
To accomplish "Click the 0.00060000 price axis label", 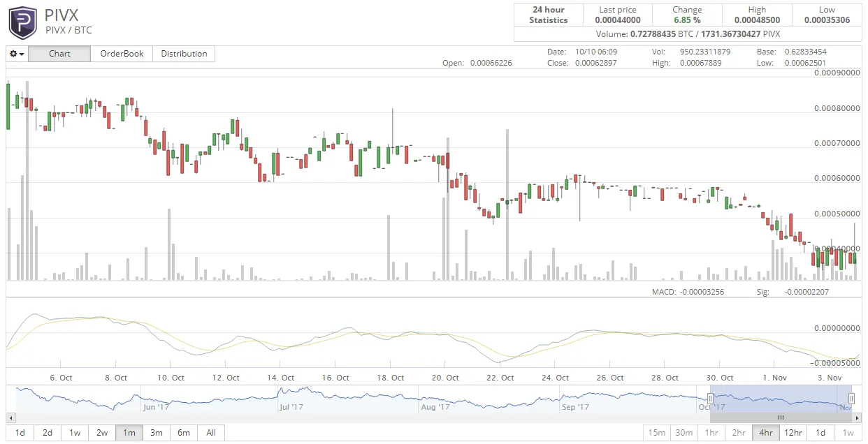I will (837, 178).
